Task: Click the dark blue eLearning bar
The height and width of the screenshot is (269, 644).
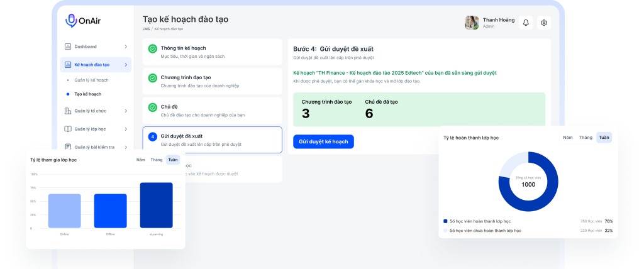Action: 156,206
